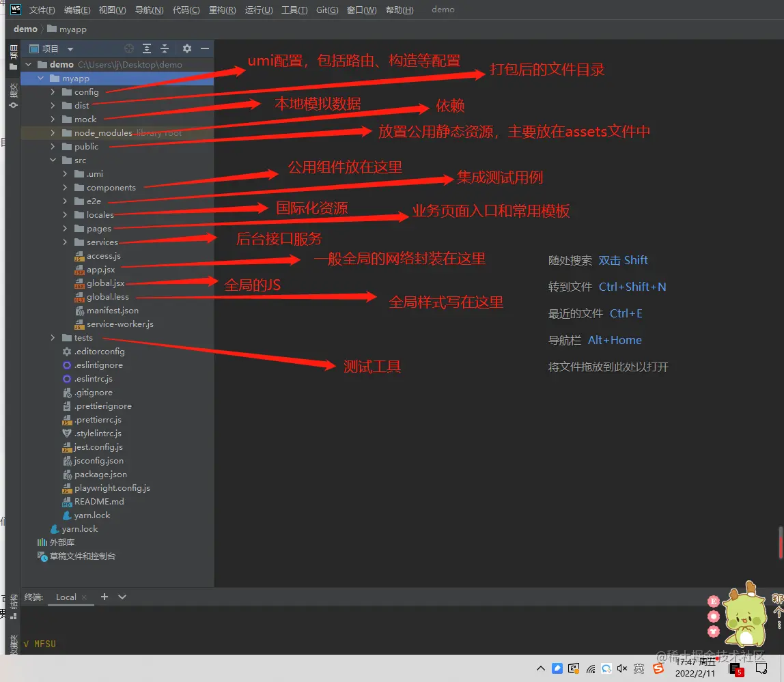Open the Project tool window sidebar button
This screenshot has width=784, height=682.
[14, 57]
